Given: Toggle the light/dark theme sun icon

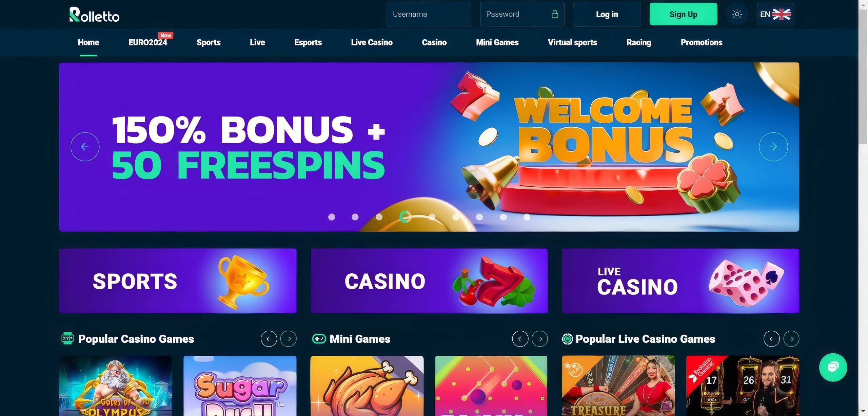Looking at the screenshot, I should pyautogui.click(x=737, y=14).
